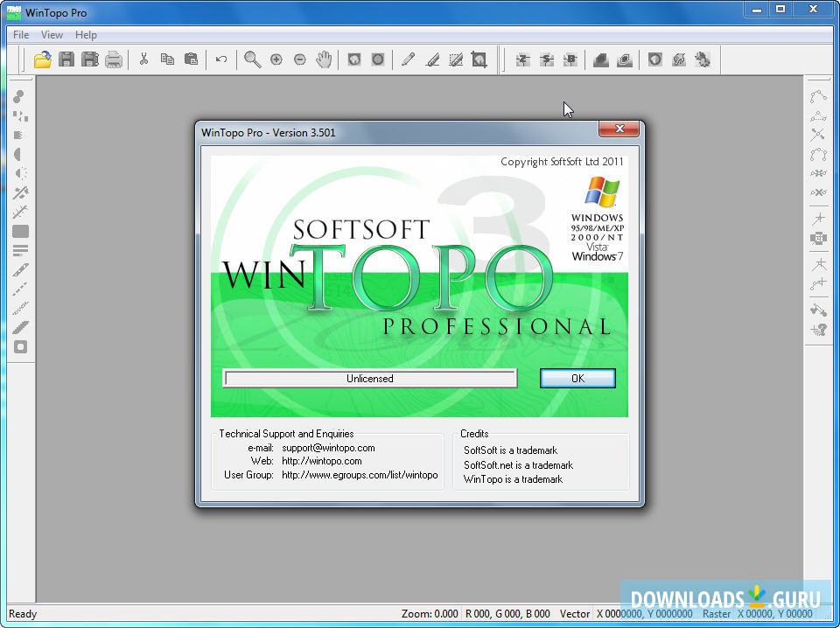Click the branching lines icon in right sidebar

[819, 264]
